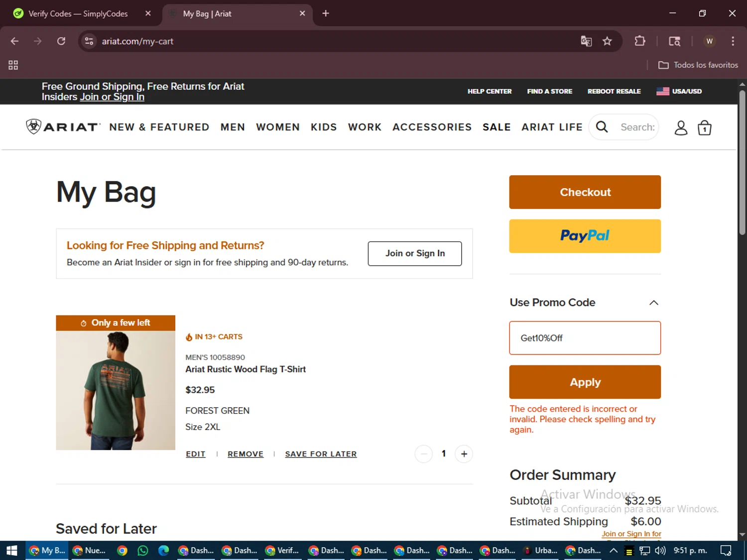Click the Checkout button
The image size is (747, 560).
click(585, 192)
